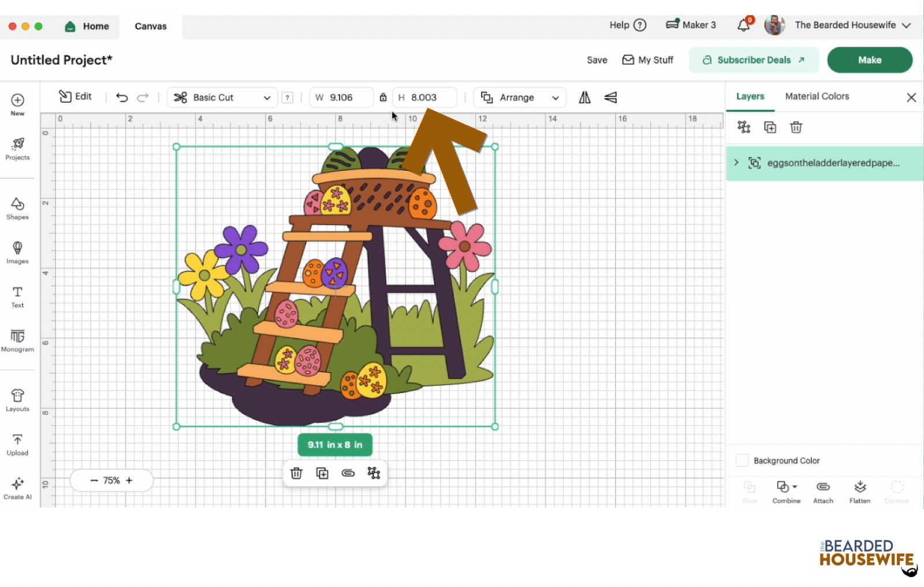Image resolution: width=924 pixels, height=587 pixels.
Task: Open the New project sidebar tool
Action: tap(17, 105)
